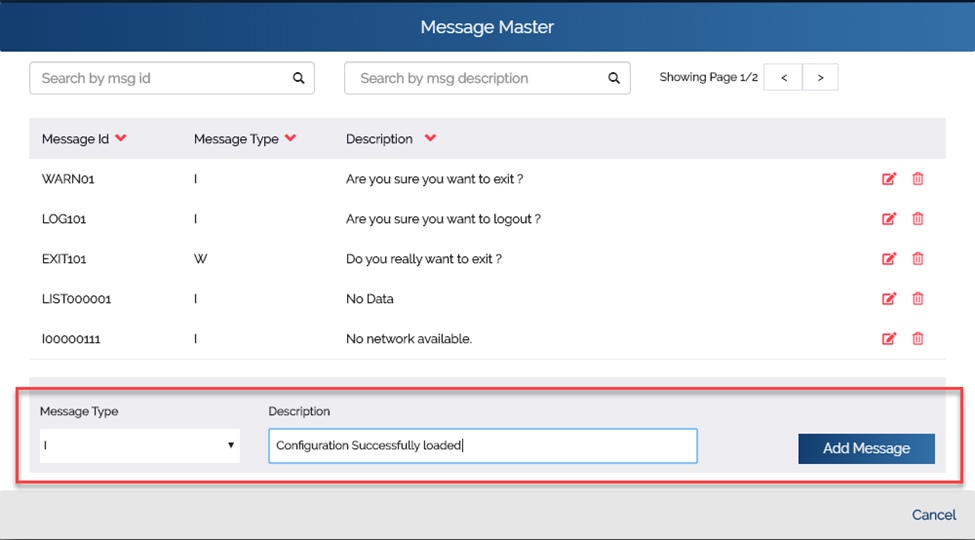Click the 'Showing Page 1/2' text
This screenshot has width=975, height=540.
click(708, 77)
